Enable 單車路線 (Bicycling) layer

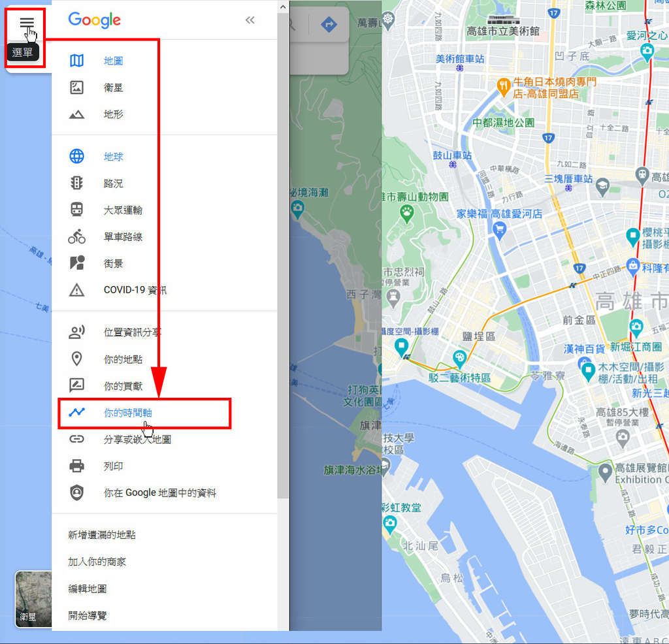(76, 236)
